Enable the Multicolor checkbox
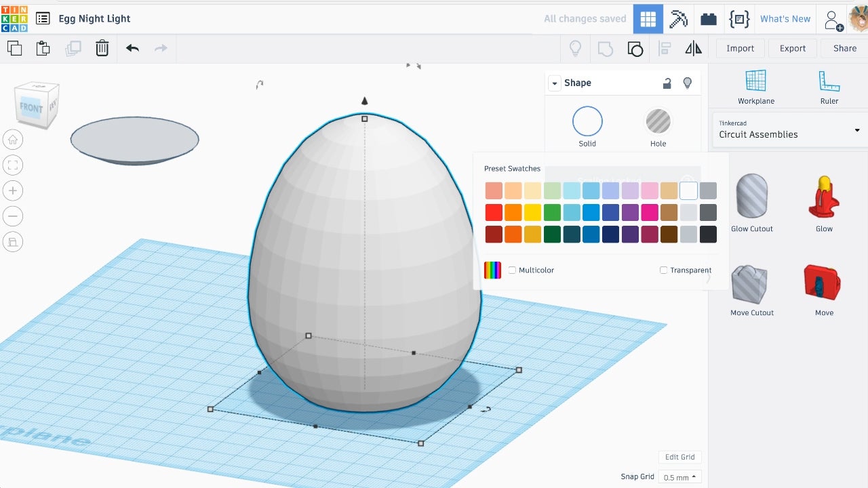 click(x=513, y=270)
